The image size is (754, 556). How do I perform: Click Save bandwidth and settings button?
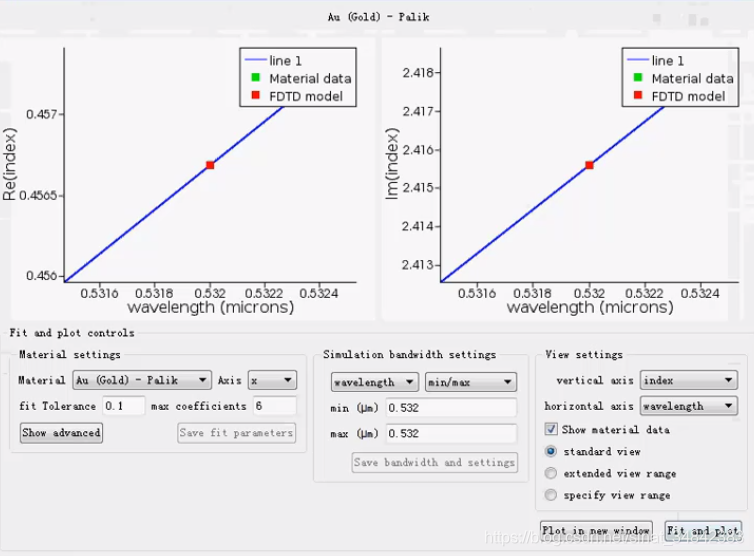(434, 462)
